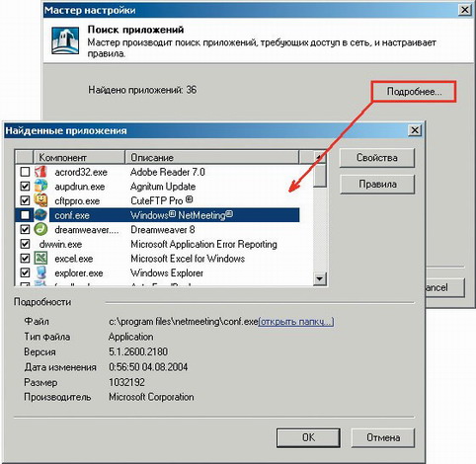The width and height of the screenshot is (476, 464).
Task: Click the Dreamweaver icon in the list
Action: [40, 229]
